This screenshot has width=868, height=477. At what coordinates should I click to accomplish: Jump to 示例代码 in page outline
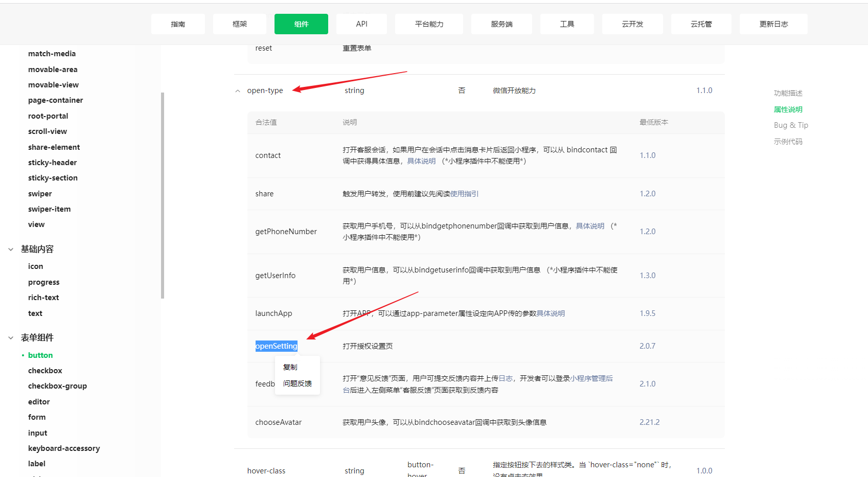[x=788, y=142]
